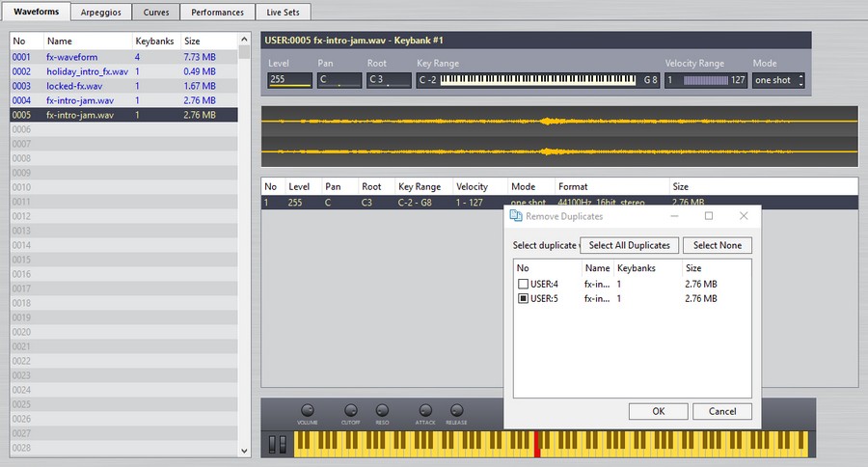Click the Select All Duplicates button
The image size is (868, 467).
630,245
